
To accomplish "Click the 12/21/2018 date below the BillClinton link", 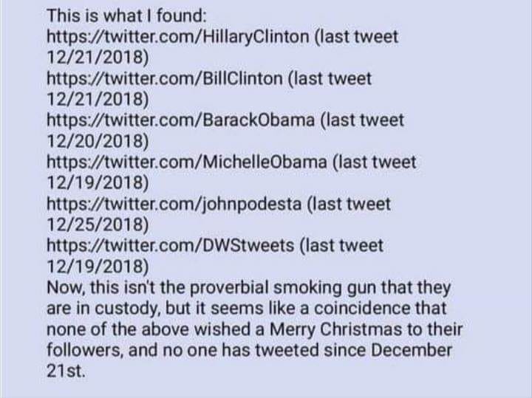I will (x=98, y=98).
